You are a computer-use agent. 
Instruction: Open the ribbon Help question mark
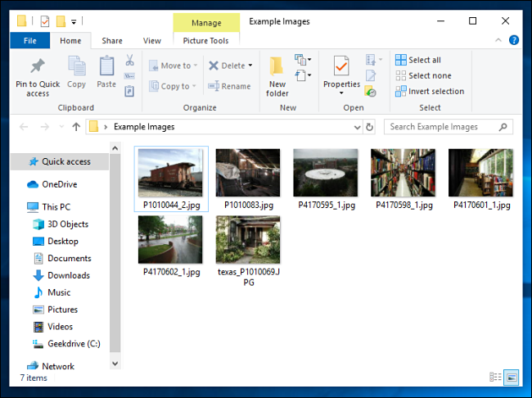513,40
